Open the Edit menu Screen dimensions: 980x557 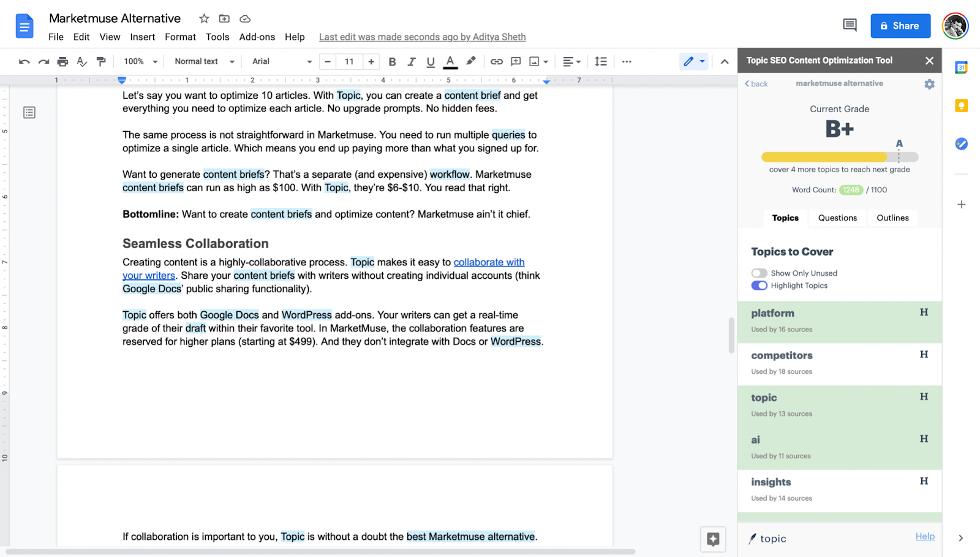pos(81,37)
